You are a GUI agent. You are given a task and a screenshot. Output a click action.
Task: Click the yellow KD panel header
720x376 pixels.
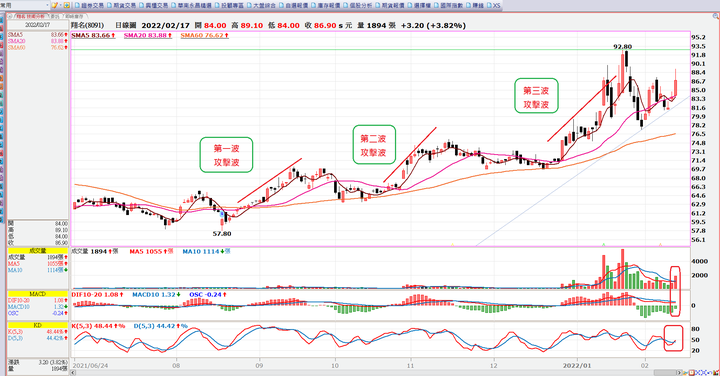pyautogui.click(x=38, y=325)
